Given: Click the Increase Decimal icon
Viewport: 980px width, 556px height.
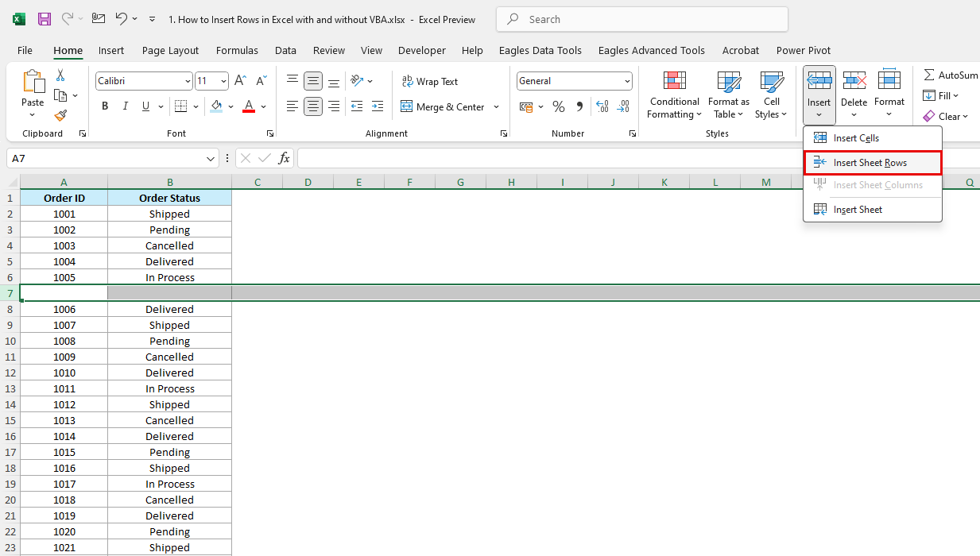Looking at the screenshot, I should (x=602, y=106).
